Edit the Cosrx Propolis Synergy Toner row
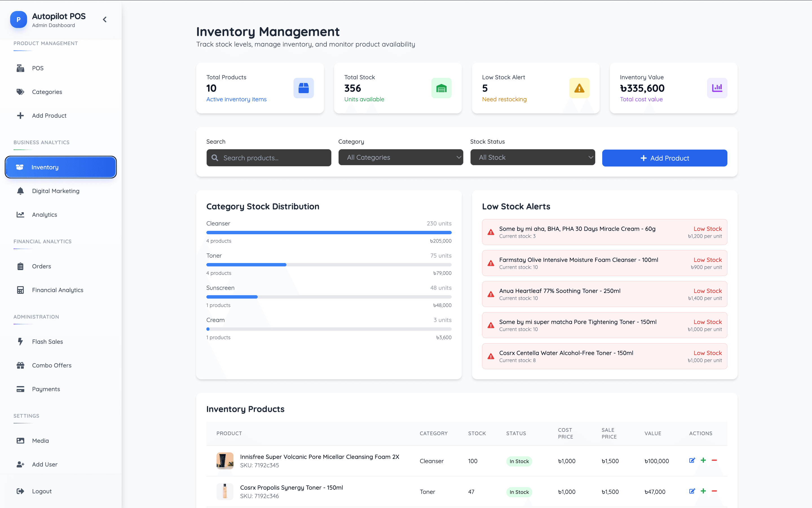 click(x=692, y=491)
